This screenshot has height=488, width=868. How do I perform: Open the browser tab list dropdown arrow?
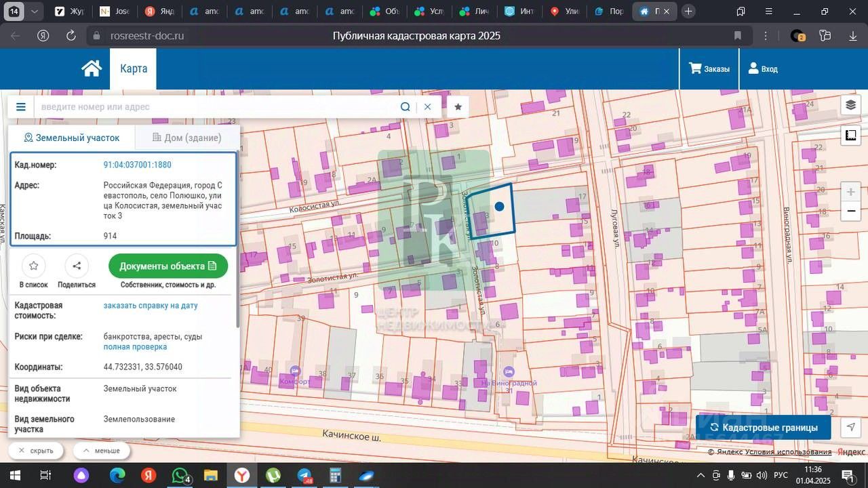point(35,12)
